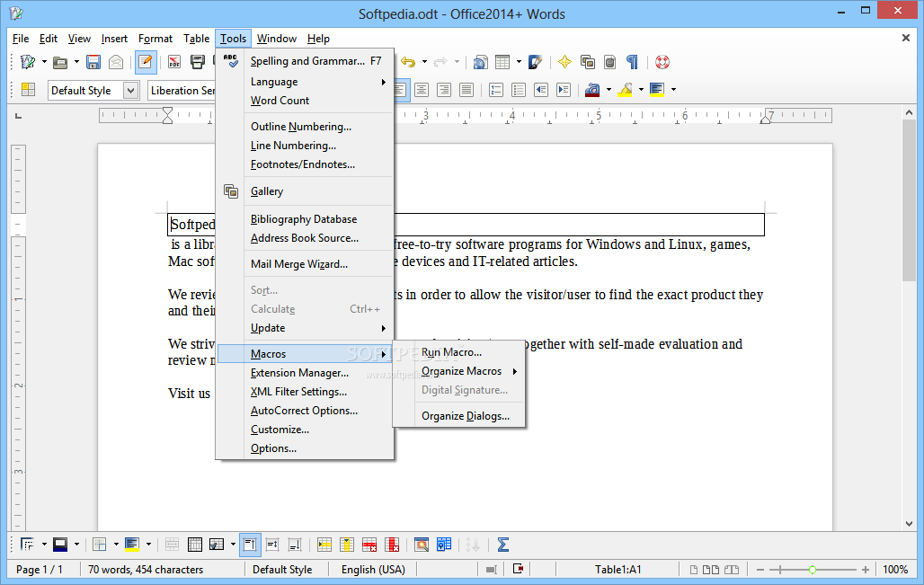924x585 pixels.
Task: Open Font Color dropdown arrow
Action: coord(609,90)
